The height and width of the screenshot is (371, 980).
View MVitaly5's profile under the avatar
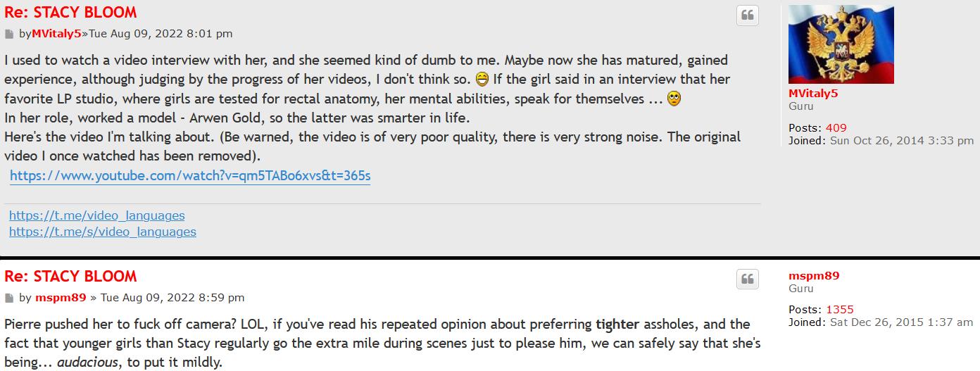[812, 94]
